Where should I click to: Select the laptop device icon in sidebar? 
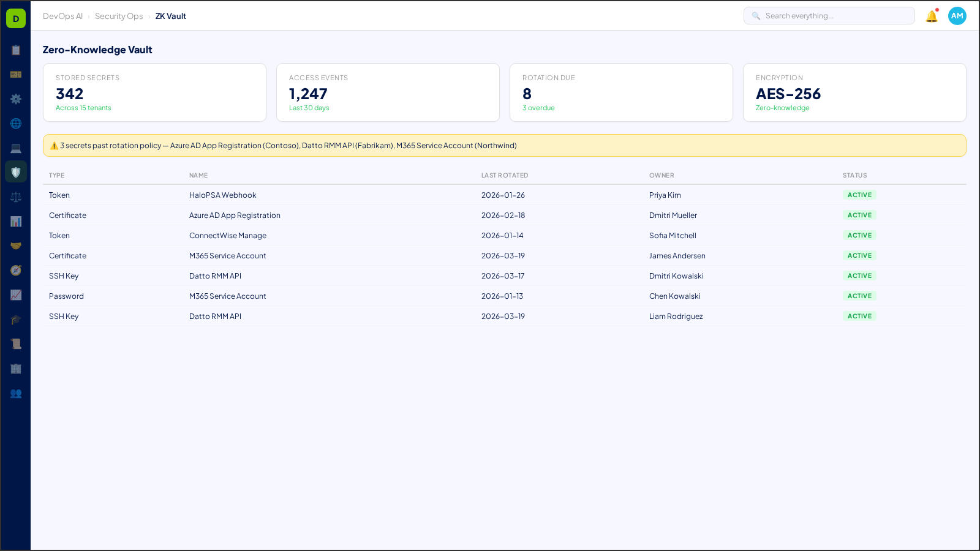point(16,148)
